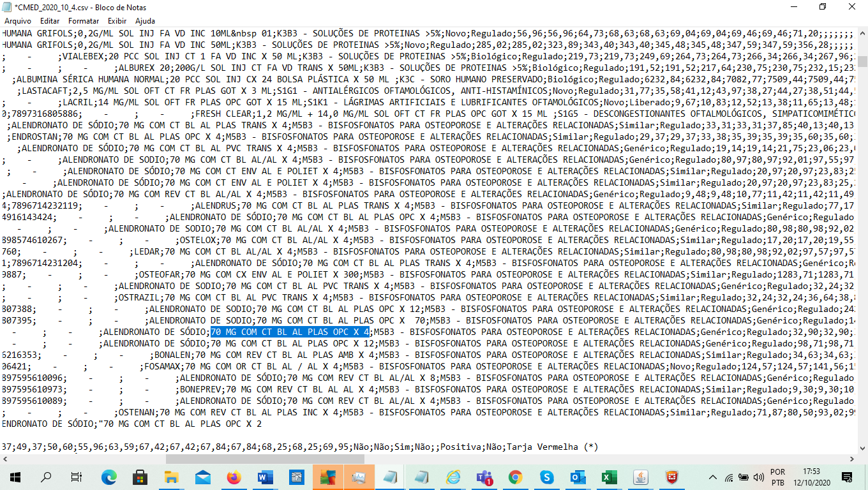Click the word LEDAR

[147, 251]
